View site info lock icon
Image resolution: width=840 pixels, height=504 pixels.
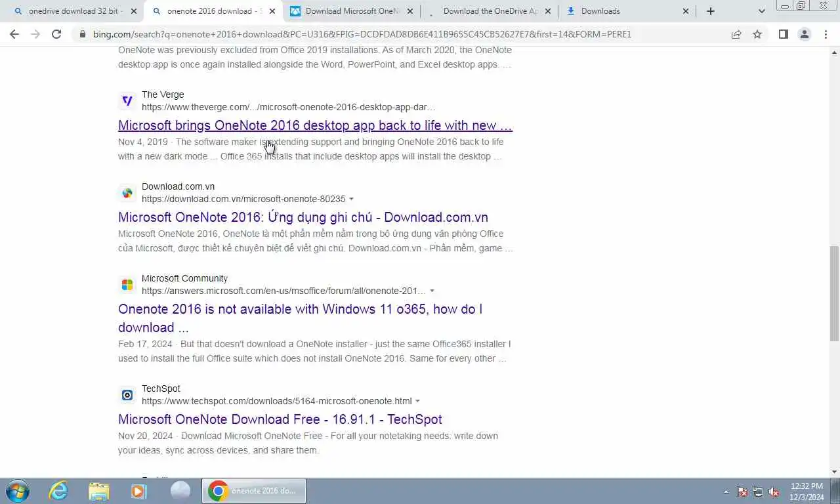(83, 34)
